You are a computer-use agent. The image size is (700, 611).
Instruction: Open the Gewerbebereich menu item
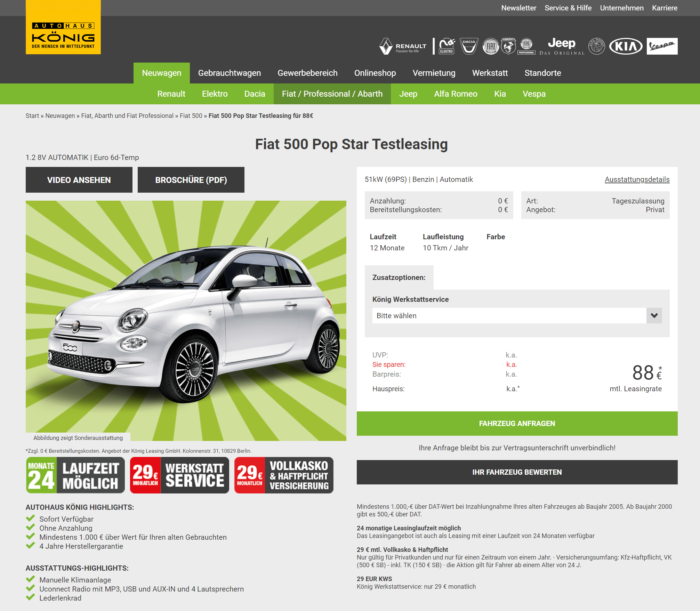(307, 73)
